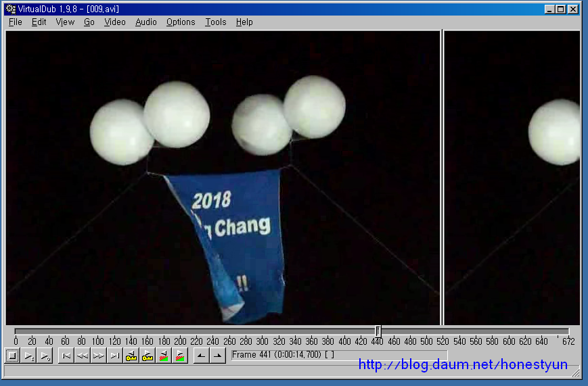Jump to the start of the video
The image size is (588, 386).
pyautogui.click(x=66, y=356)
